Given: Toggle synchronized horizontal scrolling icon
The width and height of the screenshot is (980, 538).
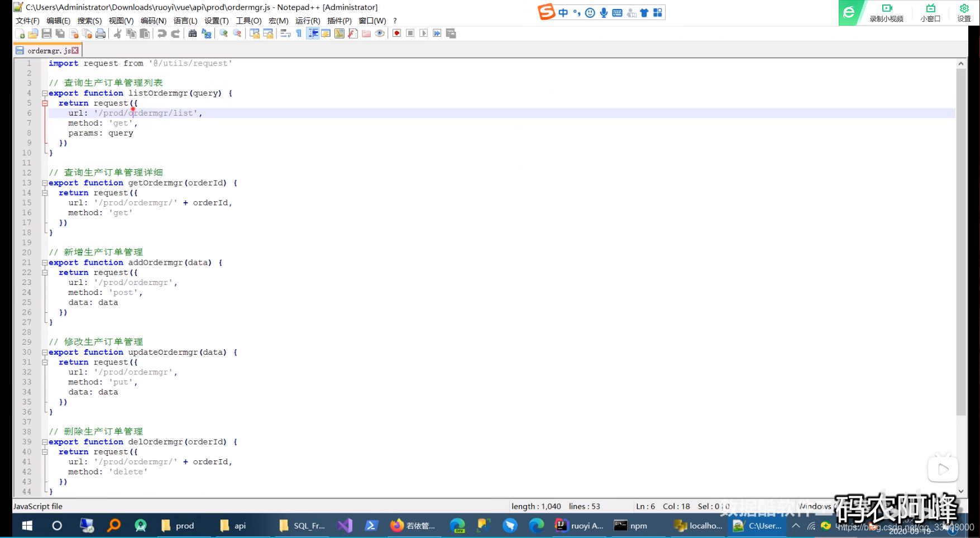Looking at the screenshot, I should 268,34.
